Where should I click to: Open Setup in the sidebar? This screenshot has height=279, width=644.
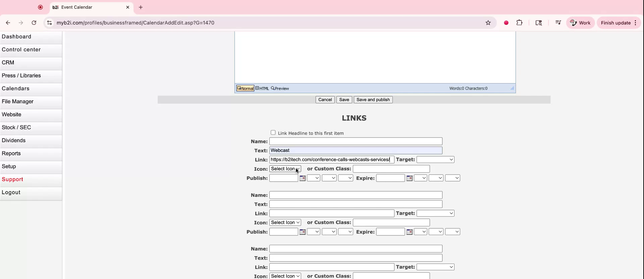31,167
